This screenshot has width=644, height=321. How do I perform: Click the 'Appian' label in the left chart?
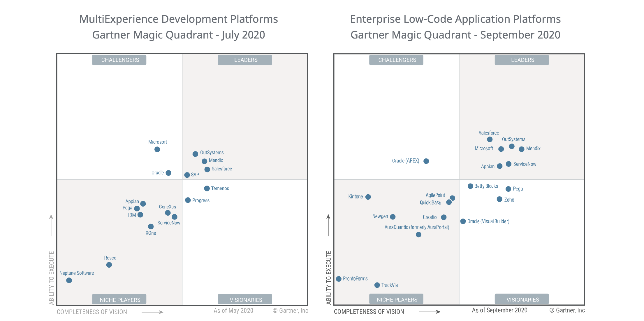click(132, 201)
